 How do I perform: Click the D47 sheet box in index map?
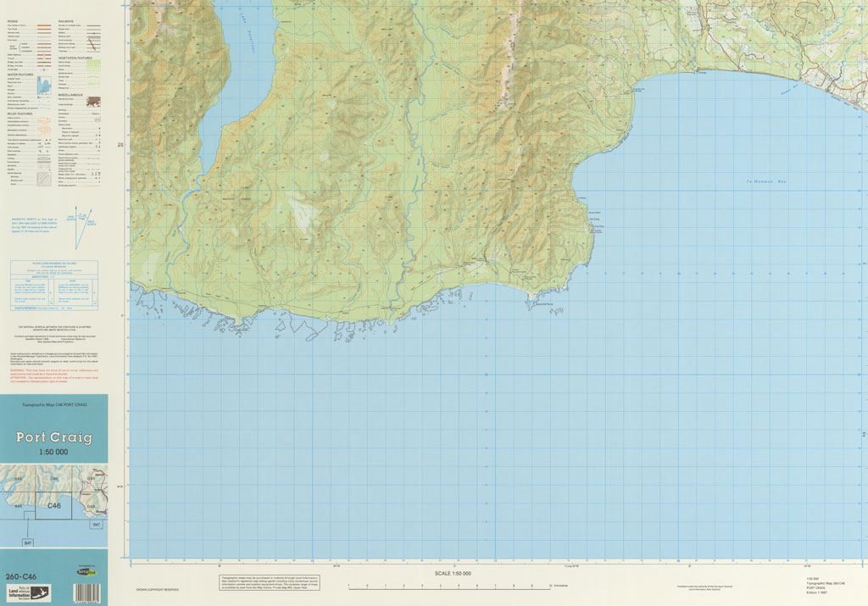pos(96,526)
